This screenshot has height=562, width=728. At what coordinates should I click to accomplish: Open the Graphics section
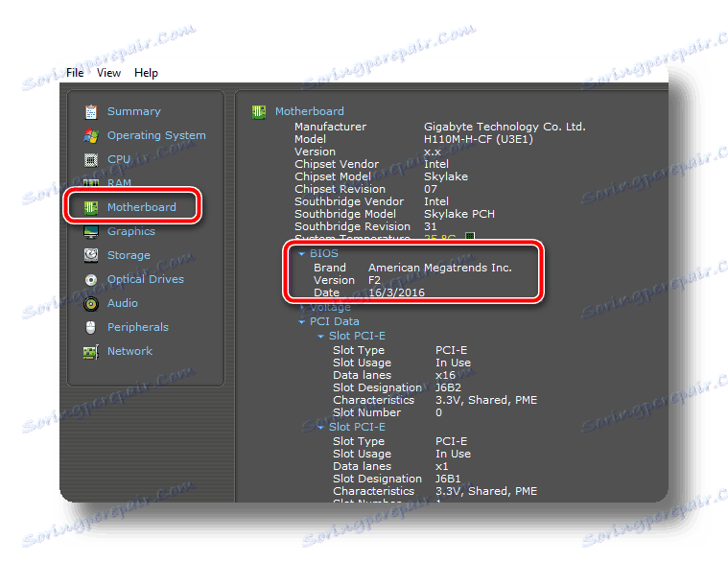pos(131,231)
